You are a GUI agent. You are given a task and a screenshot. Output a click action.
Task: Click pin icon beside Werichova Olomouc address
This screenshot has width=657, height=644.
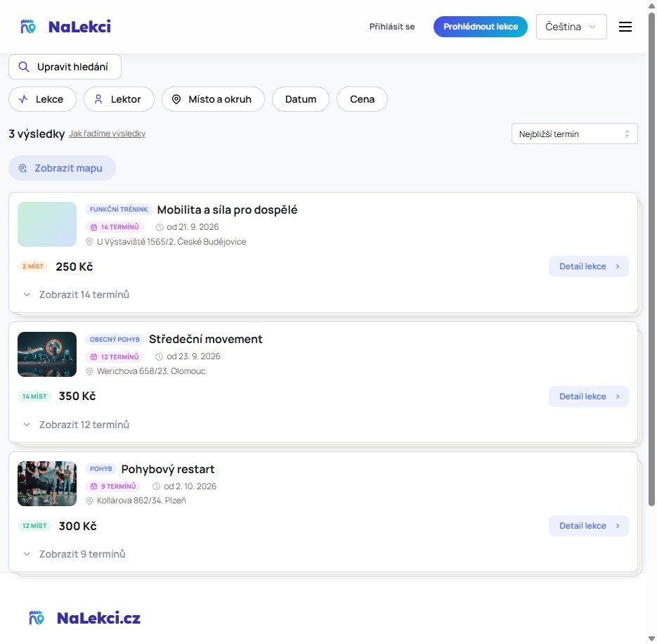coord(89,371)
